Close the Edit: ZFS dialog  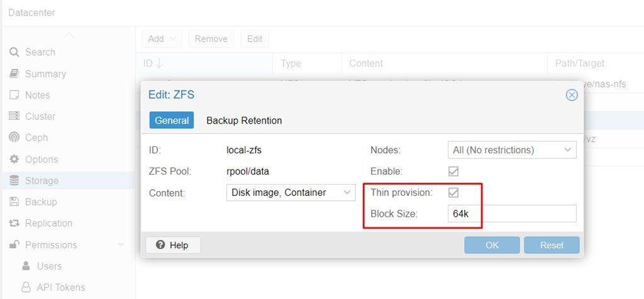(x=571, y=95)
